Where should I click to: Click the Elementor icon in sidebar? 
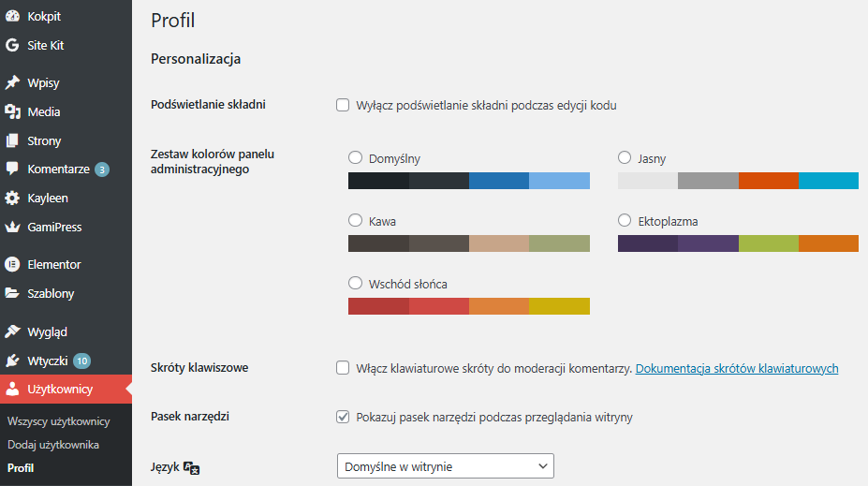pos(12,265)
